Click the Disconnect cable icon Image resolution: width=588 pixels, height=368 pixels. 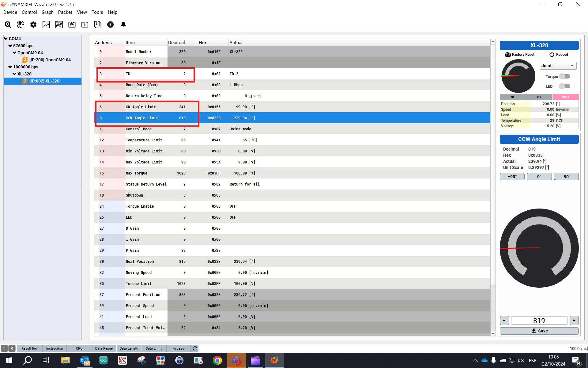tap(21, 25)
